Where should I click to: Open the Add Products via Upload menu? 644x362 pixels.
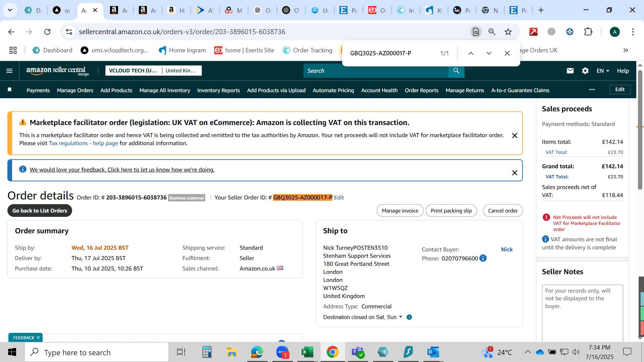click(x=276, y=90)
